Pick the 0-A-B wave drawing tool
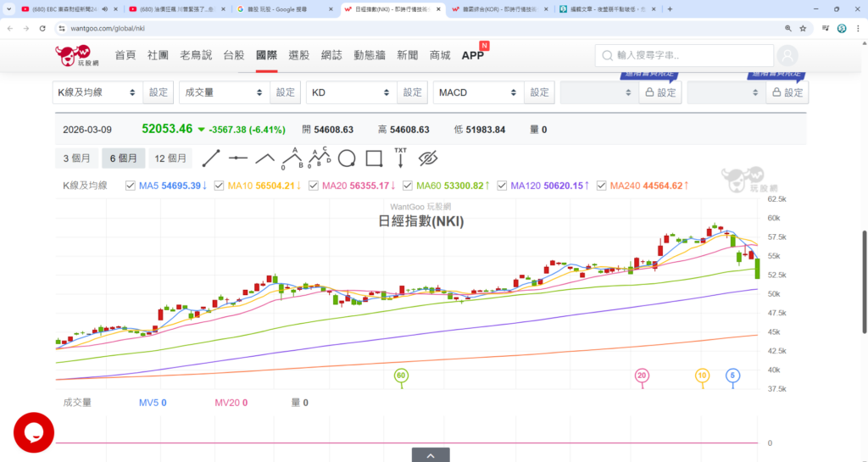The width and height of the screenshot is (868, 462). coord(292,158)
